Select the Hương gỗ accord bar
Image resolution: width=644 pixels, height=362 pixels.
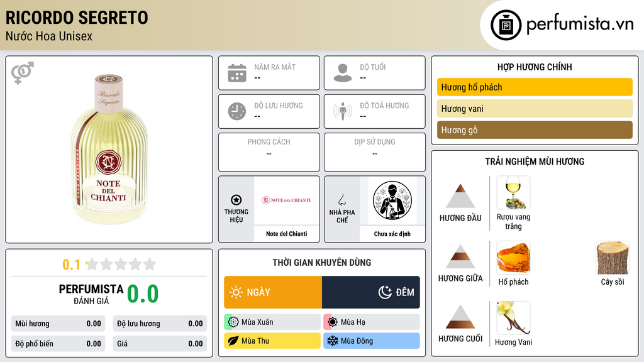[x=535, y=130]
